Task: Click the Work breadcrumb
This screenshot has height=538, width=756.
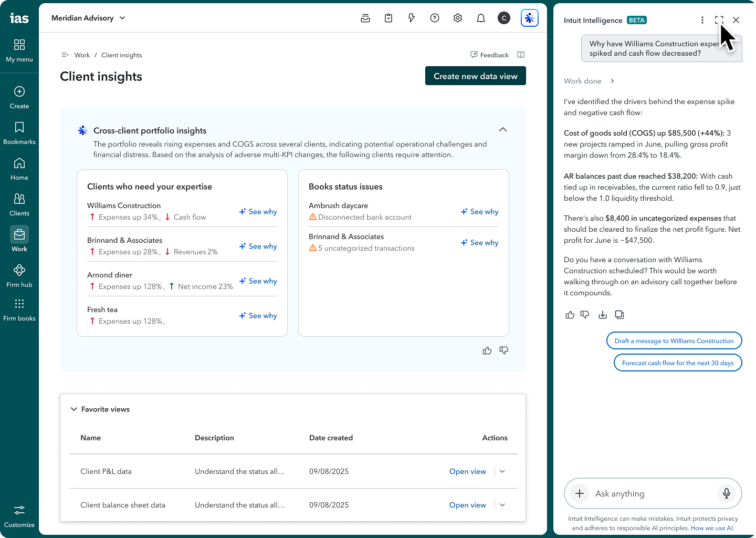Action: point(82,55)
